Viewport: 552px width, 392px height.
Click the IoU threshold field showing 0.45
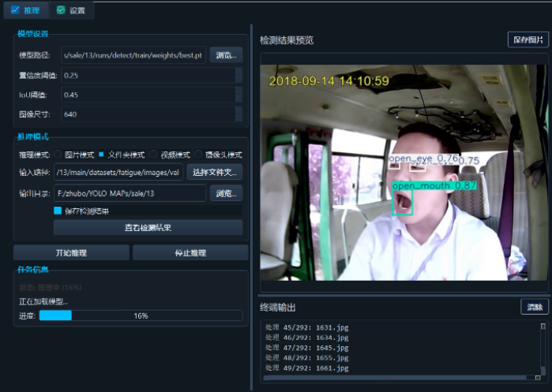pyautogui.click(x=148, y=95)
